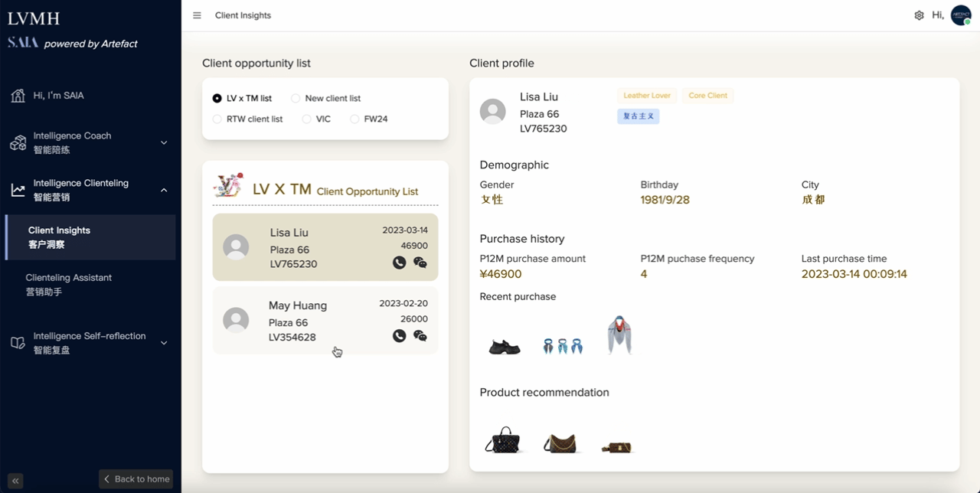Open the May Huang client card

click(x=325, y=321)
